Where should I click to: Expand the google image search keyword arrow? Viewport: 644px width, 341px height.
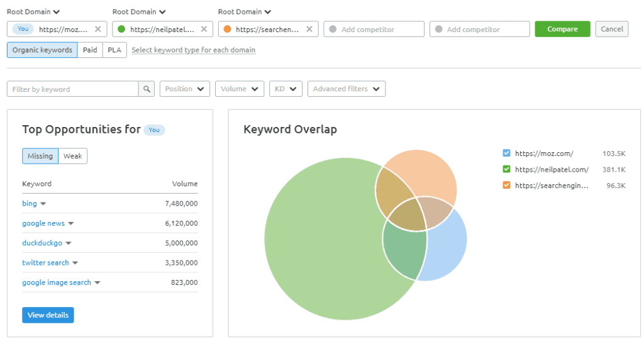click(x=97, y=282)
